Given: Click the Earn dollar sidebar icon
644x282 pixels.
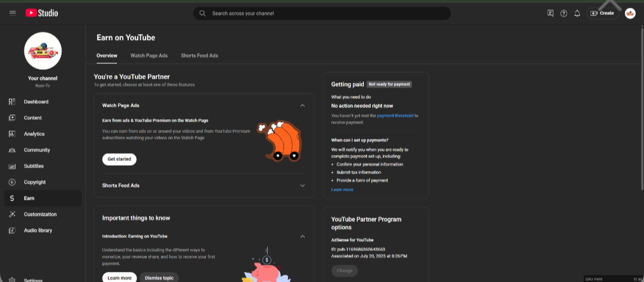Looking at the screenshot, I should click(12, 199).
